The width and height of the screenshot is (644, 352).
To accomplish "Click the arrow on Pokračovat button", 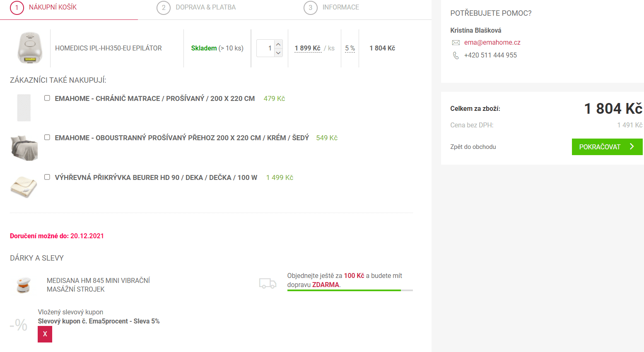I will [x=632, y=146].
